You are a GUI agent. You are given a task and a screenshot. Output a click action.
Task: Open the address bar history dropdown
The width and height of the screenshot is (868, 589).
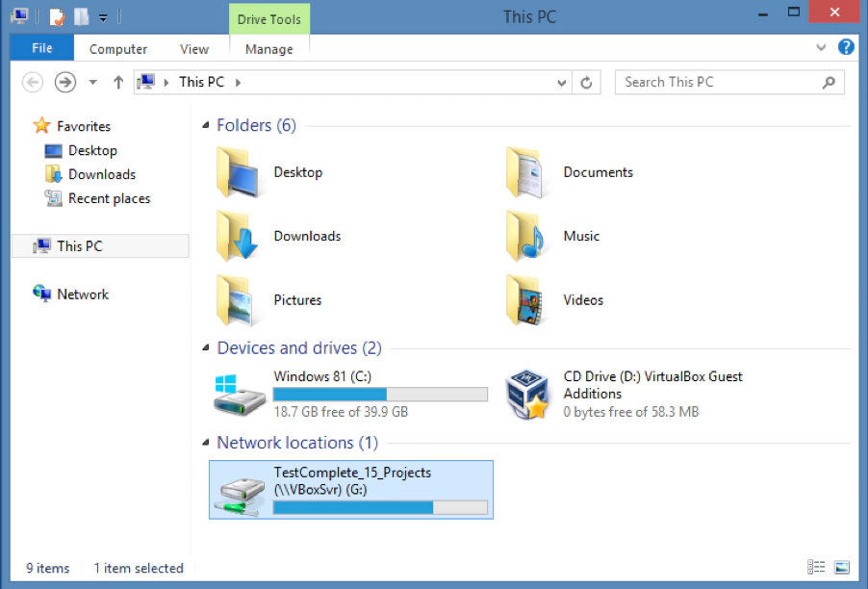562,83
